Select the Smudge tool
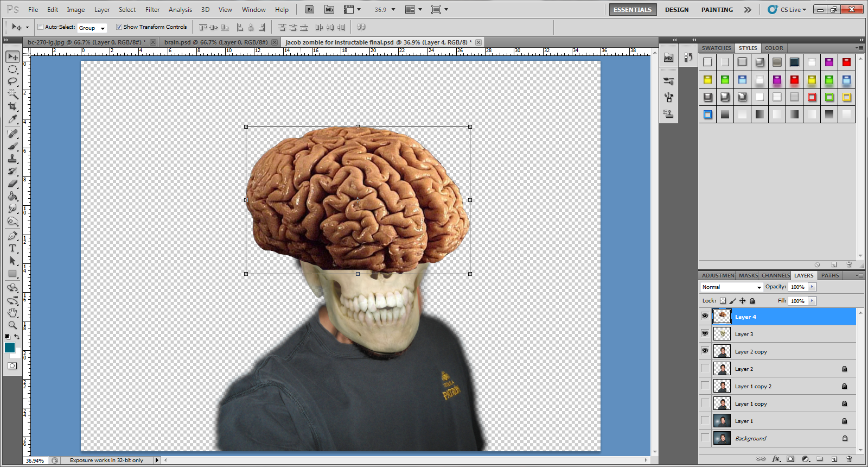 coord(13,209)
